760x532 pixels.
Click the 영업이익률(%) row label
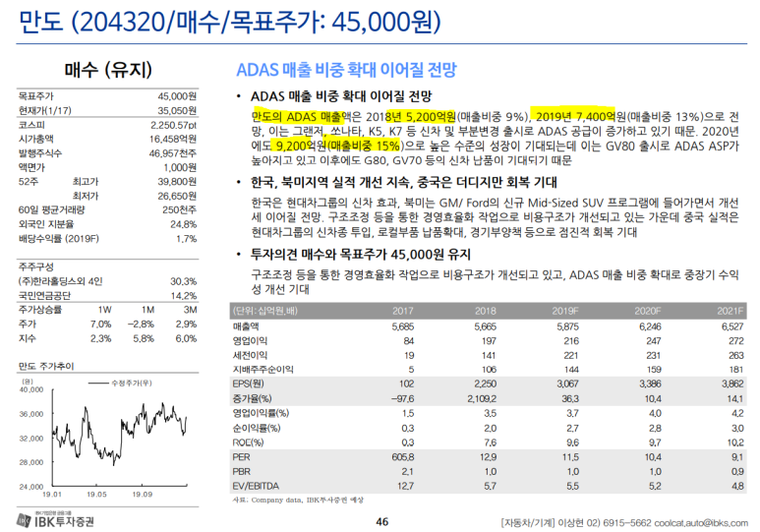tap(261, 413)
